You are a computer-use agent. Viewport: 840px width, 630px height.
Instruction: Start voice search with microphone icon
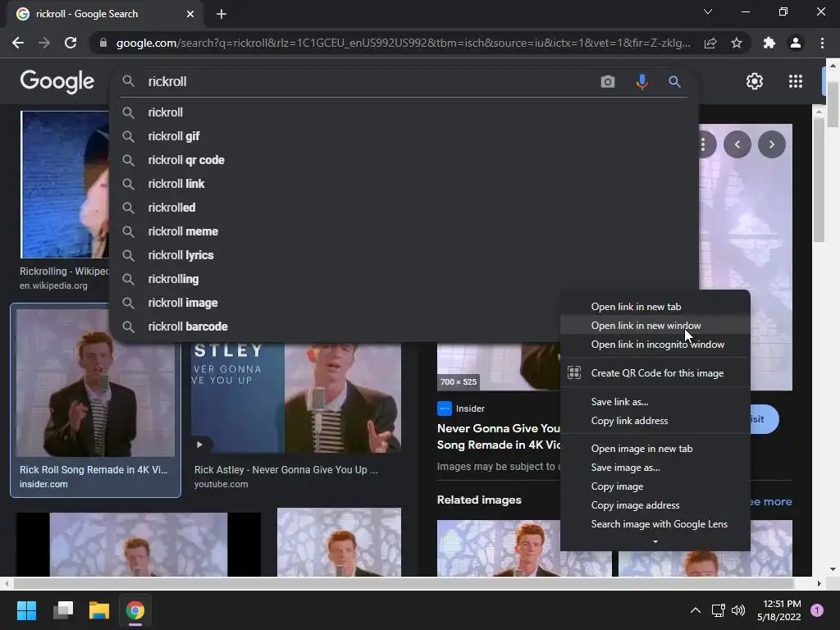tap(641, 81)
